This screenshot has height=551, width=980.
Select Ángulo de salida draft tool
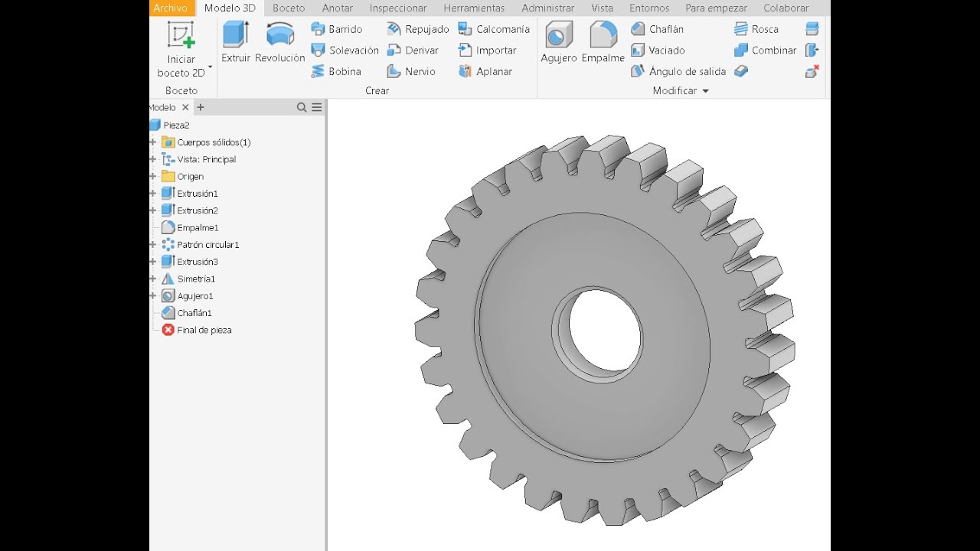[x=678, y=71]
